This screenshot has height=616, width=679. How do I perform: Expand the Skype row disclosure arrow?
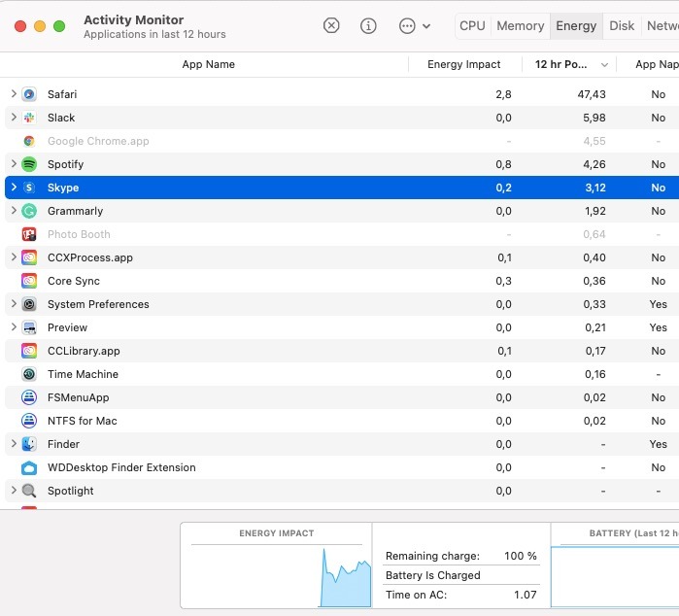[14, 188]
